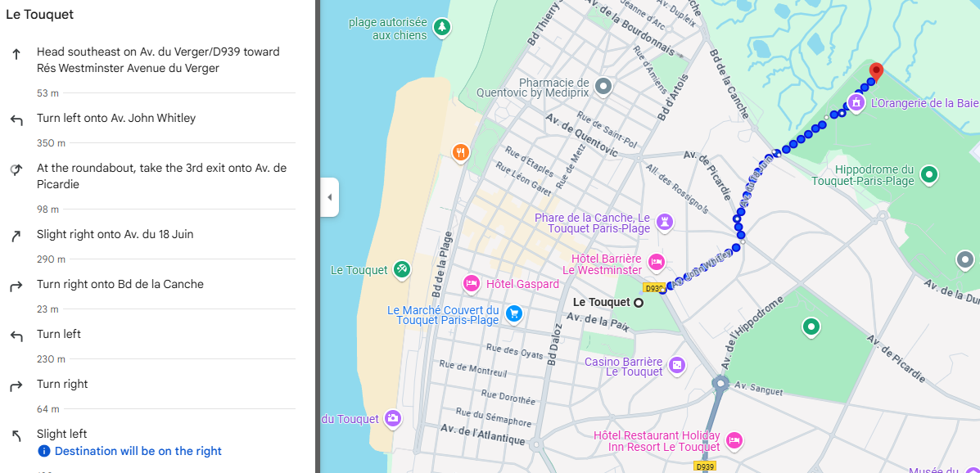980x473 pixels.
Task: Click the Hôtel Barrière Le Westminster hotel icon
Action: coord(656,262)
